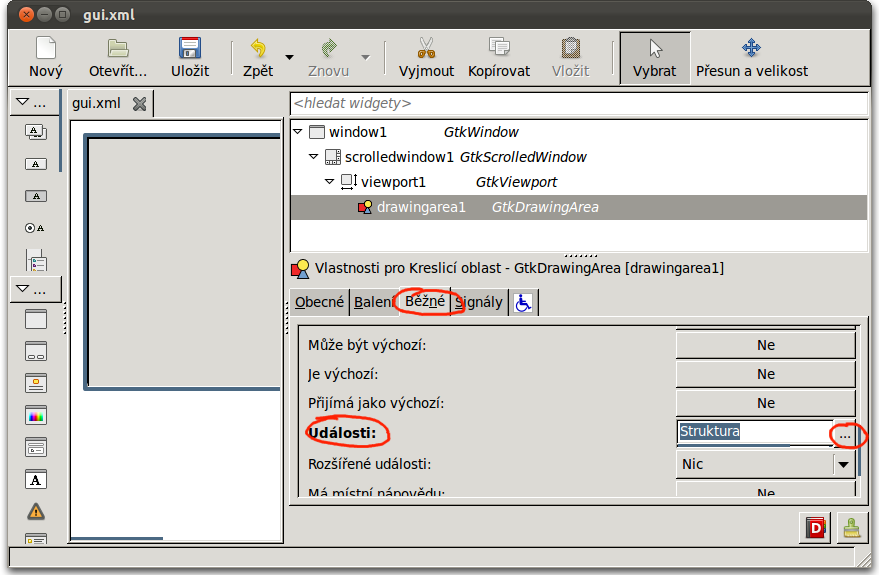Pick the font selection dialog palette widget

(35, 480)
